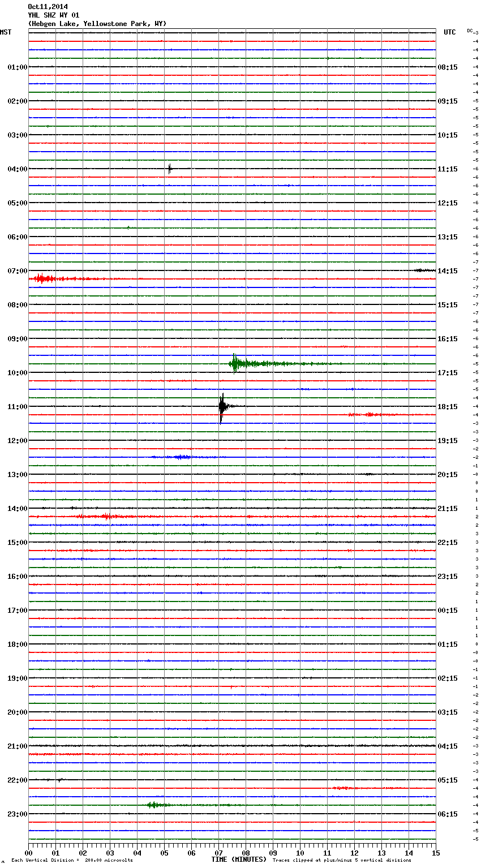Select the 19:00 MST time label
Screen dimensions: 481x868
tap(18, 678)
